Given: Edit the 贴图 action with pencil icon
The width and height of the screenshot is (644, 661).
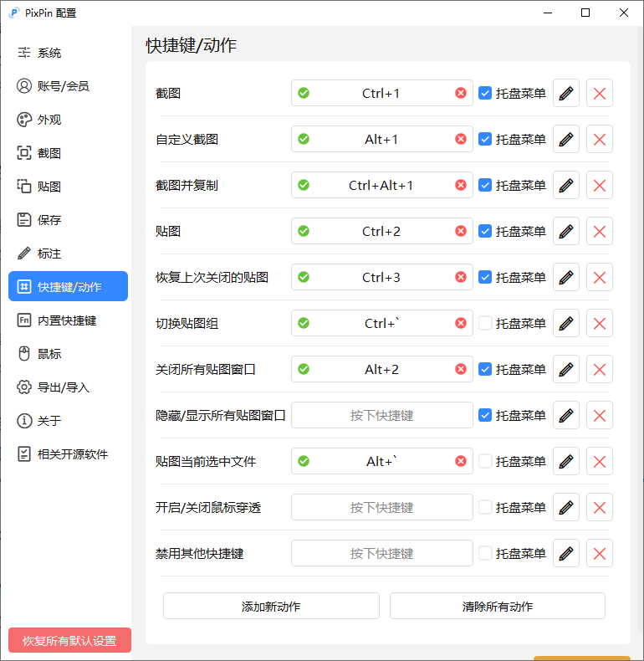Looking at the screenshot, I should pos(566,231).
